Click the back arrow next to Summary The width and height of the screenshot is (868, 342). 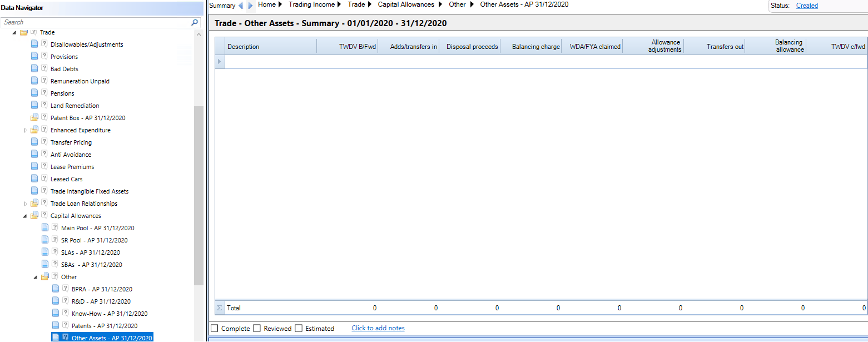tap(241, 6)
